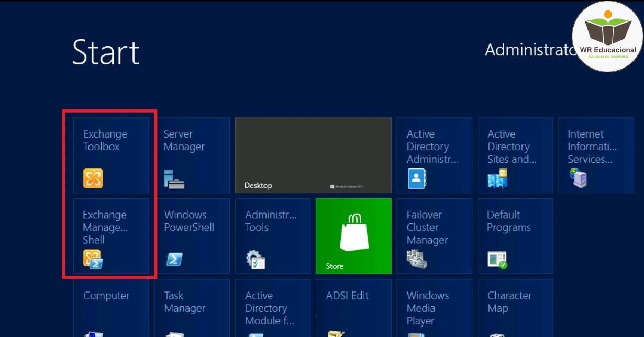Click the 'Windows PowerShell' tile label
The image size is (644, 337).
click(189, 221)
